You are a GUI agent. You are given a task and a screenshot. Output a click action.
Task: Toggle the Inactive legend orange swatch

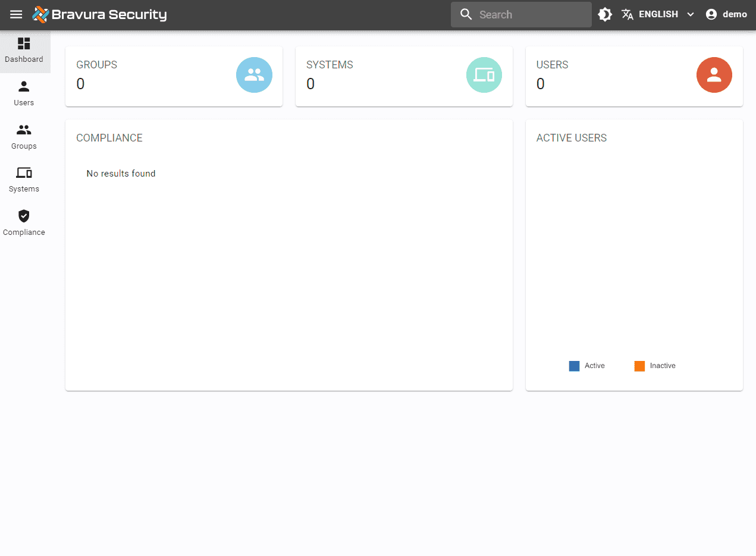pos(639,366)
